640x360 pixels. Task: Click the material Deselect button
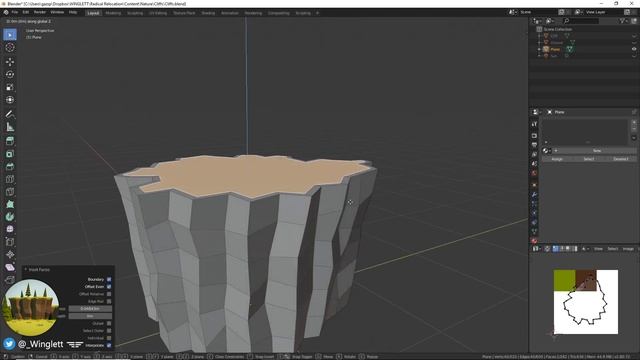click(620, 159)
